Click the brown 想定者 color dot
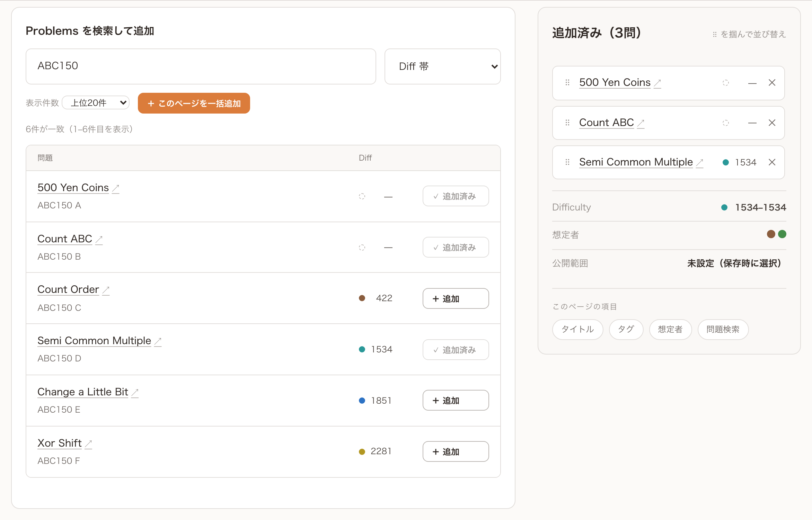The width and height of the screenshot is (812, 520). coord(771,234)
